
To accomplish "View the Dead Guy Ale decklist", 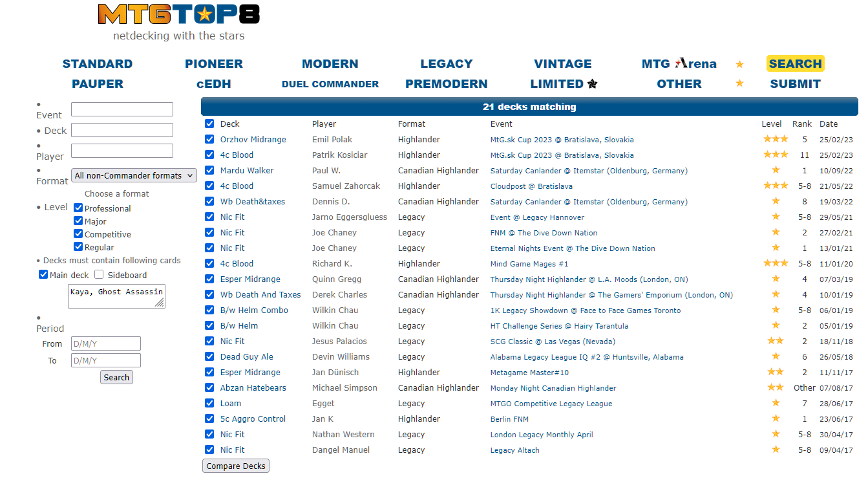I will tap(247, 357).
